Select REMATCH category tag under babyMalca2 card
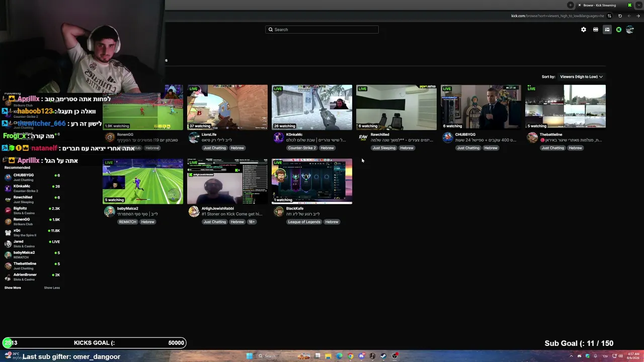This screenshot has width=644, height=362. [x=127, y=222]
